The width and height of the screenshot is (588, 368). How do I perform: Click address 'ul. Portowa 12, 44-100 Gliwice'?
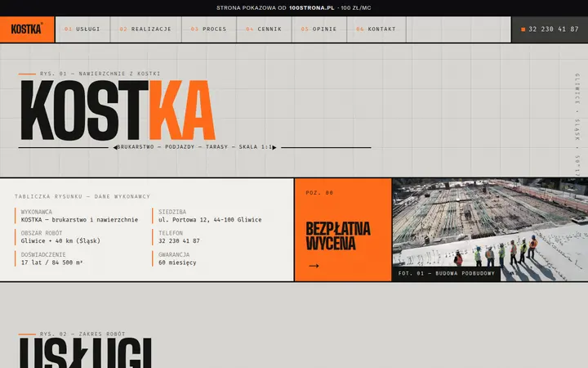[210, 220]
